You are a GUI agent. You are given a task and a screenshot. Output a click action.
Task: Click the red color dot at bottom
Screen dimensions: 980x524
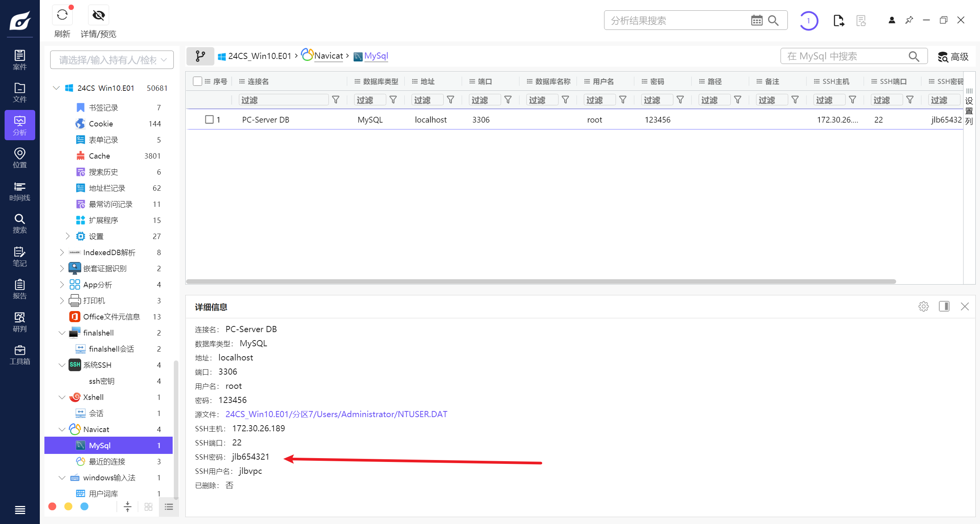[x=52, y=506]
